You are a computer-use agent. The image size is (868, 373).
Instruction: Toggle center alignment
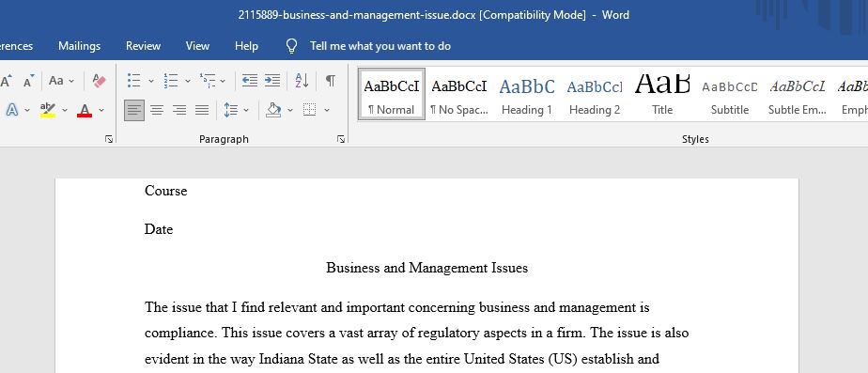point(157,110)
